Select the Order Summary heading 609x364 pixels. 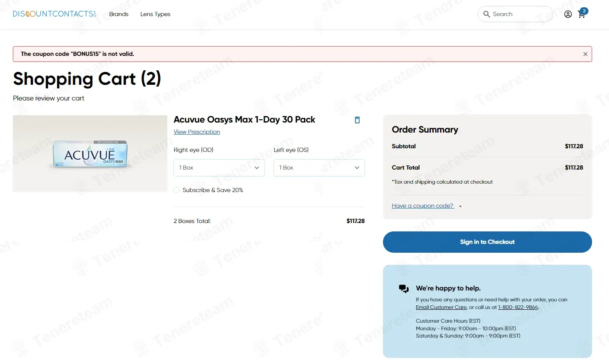point(425,129)
